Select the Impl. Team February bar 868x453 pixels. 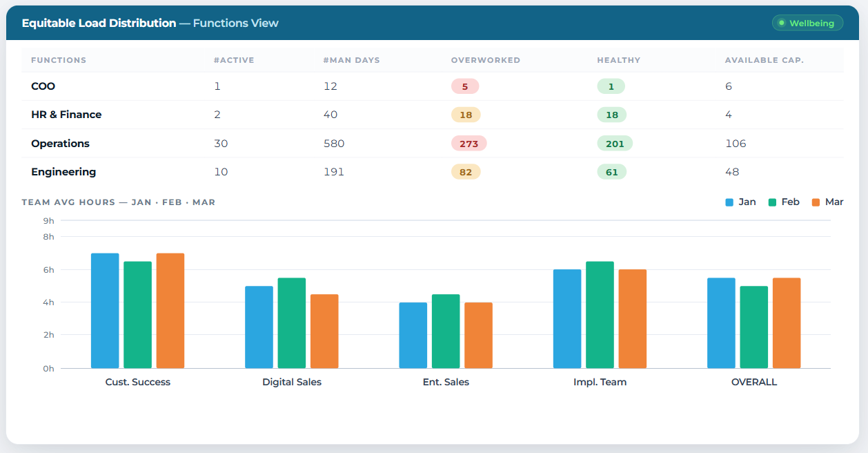coord(600,315)
